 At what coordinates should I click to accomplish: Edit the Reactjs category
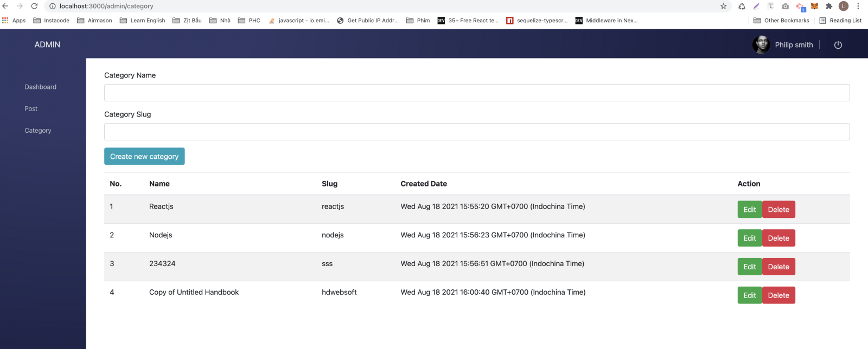pyautogui.click(x=750, y=210)
